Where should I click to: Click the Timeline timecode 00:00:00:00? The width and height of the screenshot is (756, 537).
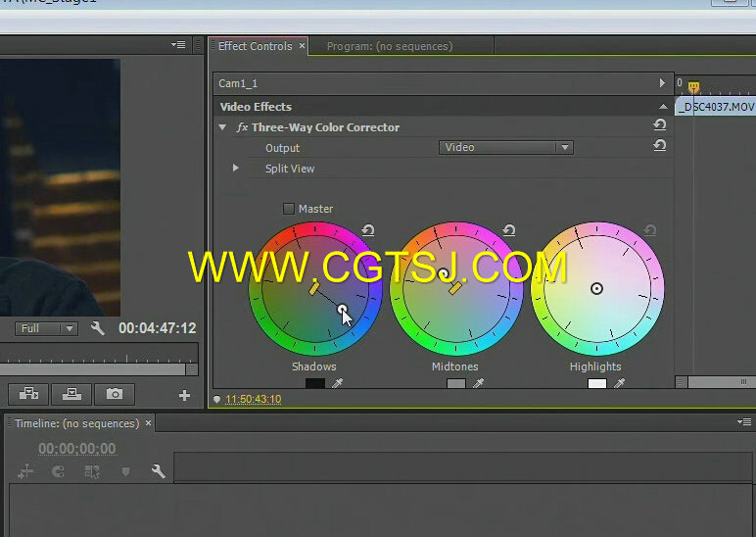tap(77, 449)
